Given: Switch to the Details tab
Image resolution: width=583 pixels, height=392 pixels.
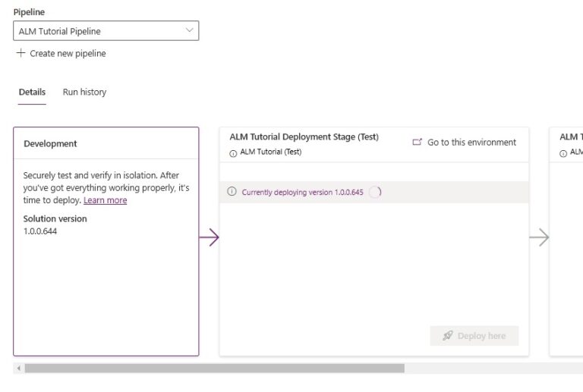Looking at the screenshot, I should point(32,93).
